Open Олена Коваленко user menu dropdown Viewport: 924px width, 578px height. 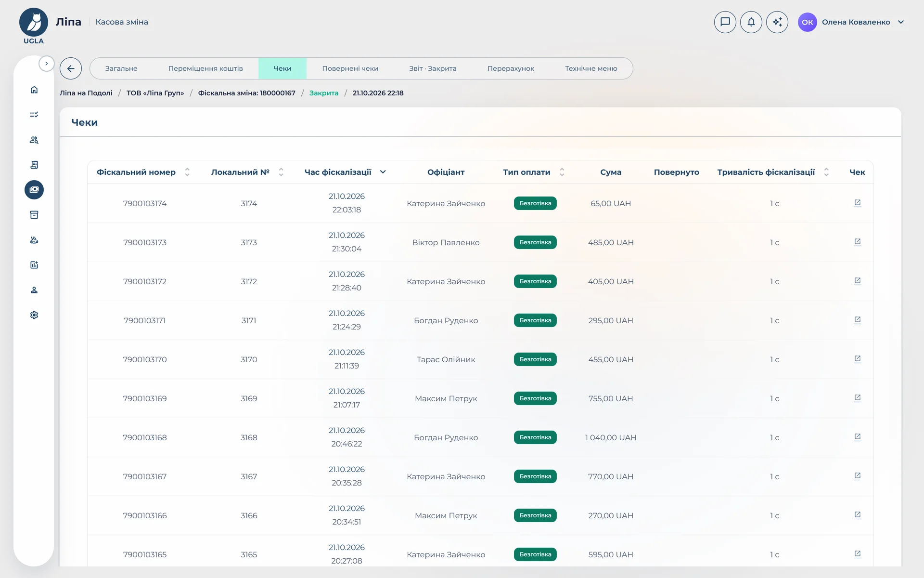click(x=851, y=22)
